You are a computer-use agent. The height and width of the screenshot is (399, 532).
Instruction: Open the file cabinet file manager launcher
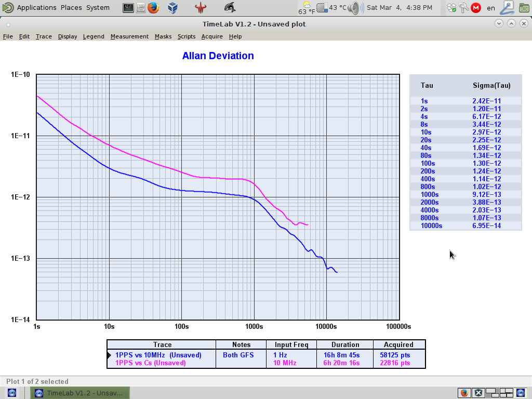tap(141, 8)
